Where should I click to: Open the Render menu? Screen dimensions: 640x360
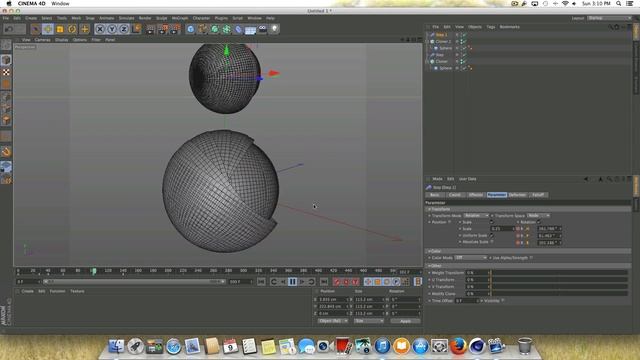pos(145,18)
